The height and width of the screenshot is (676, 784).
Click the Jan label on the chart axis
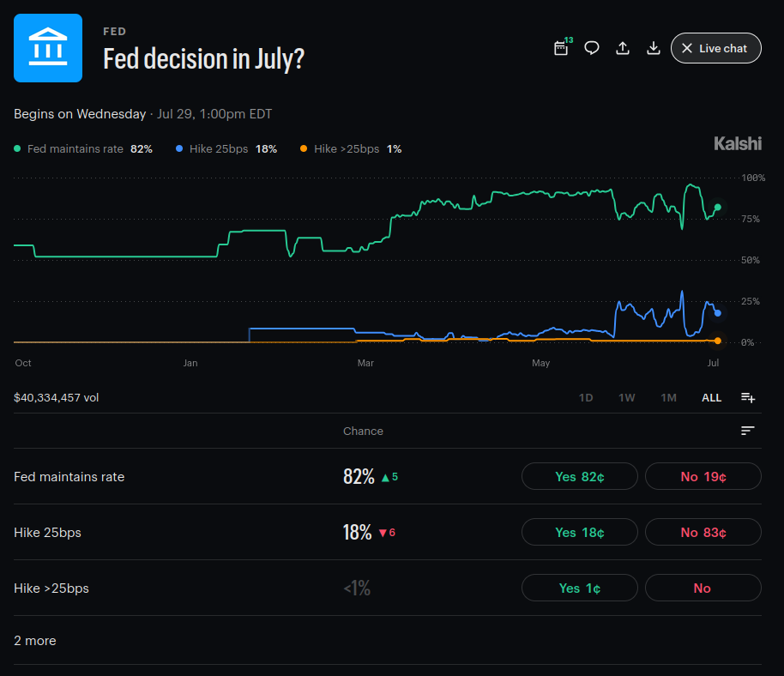(190, 363)
